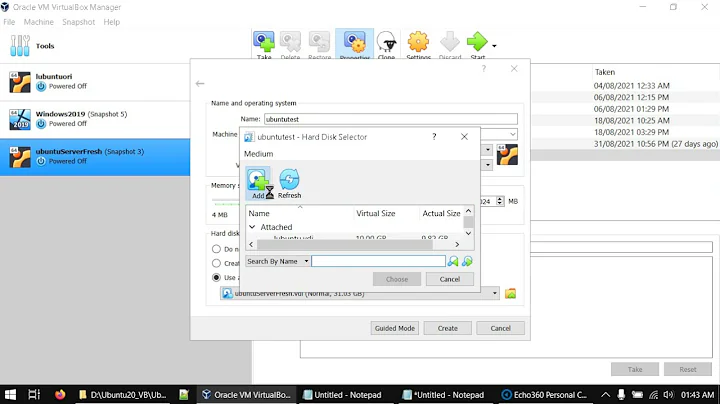Screen dimensions: 720x404
Task: Click help question mark in Hard Disk Selector
Action: tap(434, 136)
